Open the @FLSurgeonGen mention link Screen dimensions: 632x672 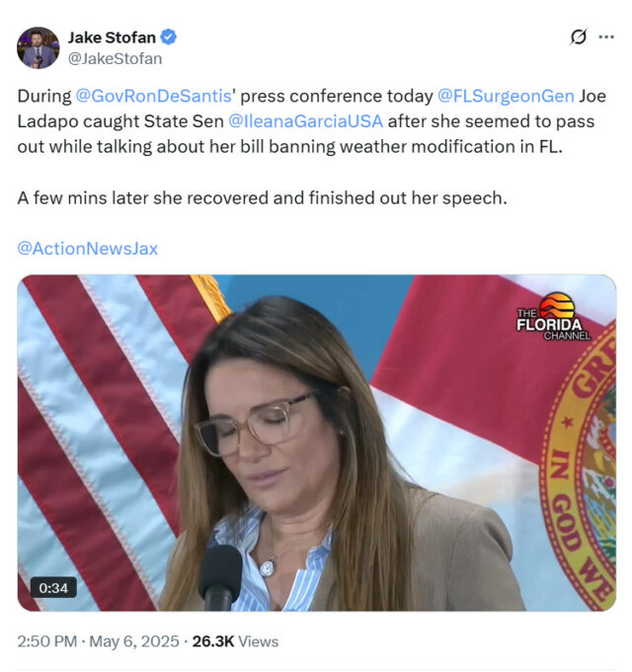pyautogui.click(x=506, y=96)
